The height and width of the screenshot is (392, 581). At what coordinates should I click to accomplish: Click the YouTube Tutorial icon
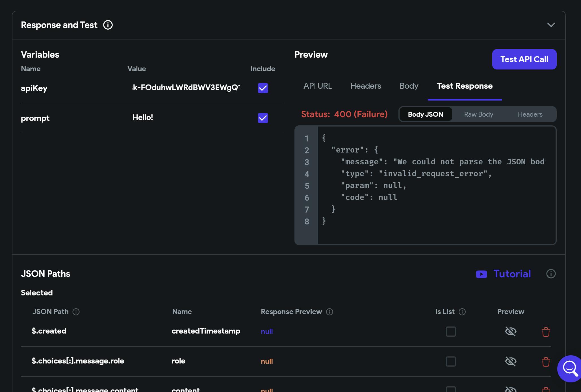481,274
